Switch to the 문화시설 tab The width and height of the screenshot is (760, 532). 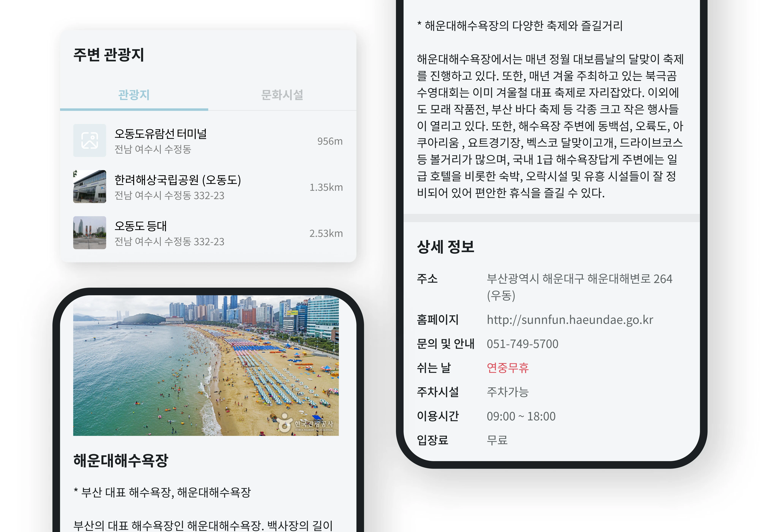[282, 95]
